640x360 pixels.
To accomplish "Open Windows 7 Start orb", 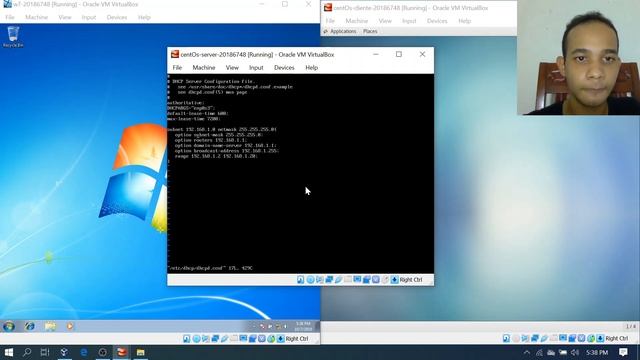I will click(9, 326).
